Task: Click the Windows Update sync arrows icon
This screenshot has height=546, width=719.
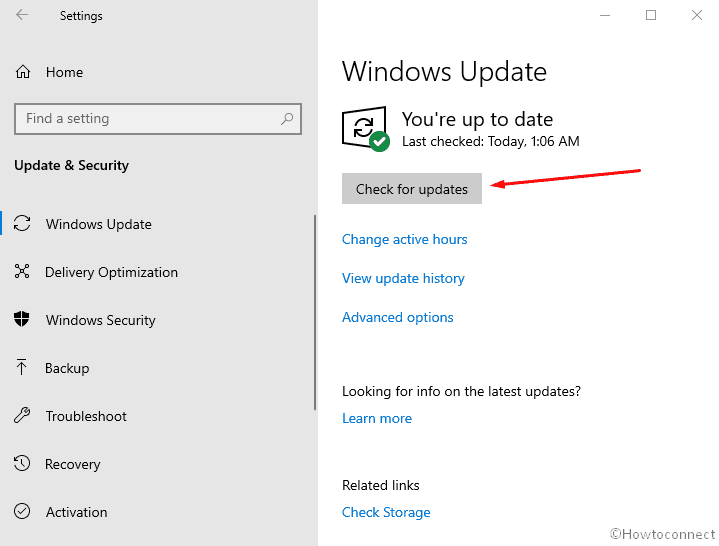Action: [22, 224]
